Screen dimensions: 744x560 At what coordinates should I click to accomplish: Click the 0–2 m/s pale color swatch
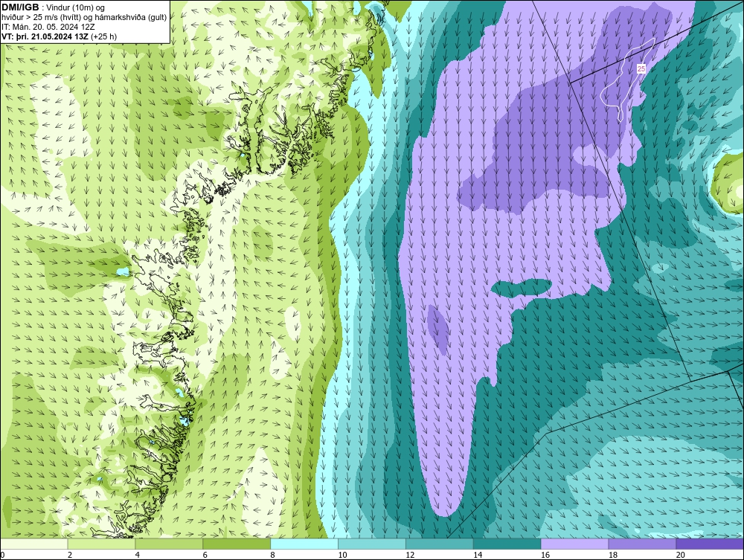(x=34, y=544)
